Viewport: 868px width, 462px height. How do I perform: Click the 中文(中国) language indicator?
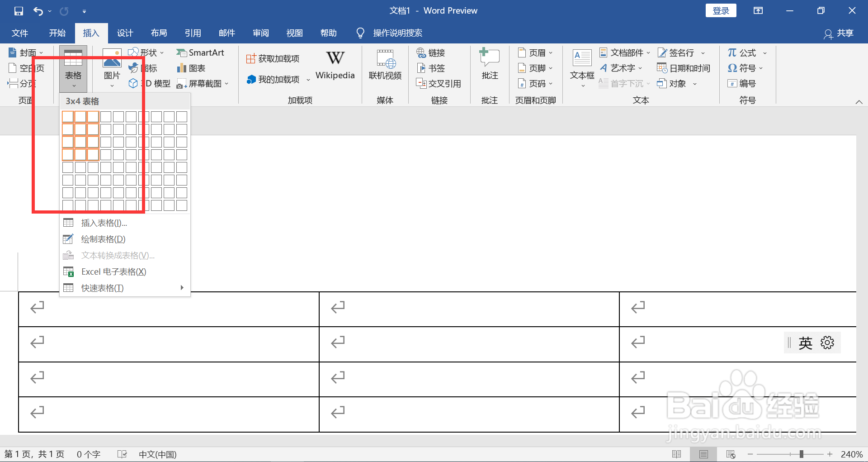tap(157, 454)
